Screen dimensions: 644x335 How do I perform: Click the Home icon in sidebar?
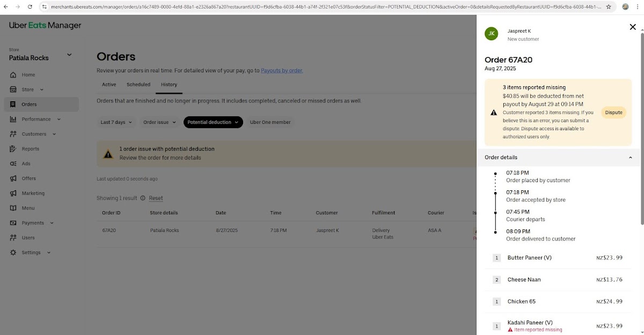coord(13,75)
